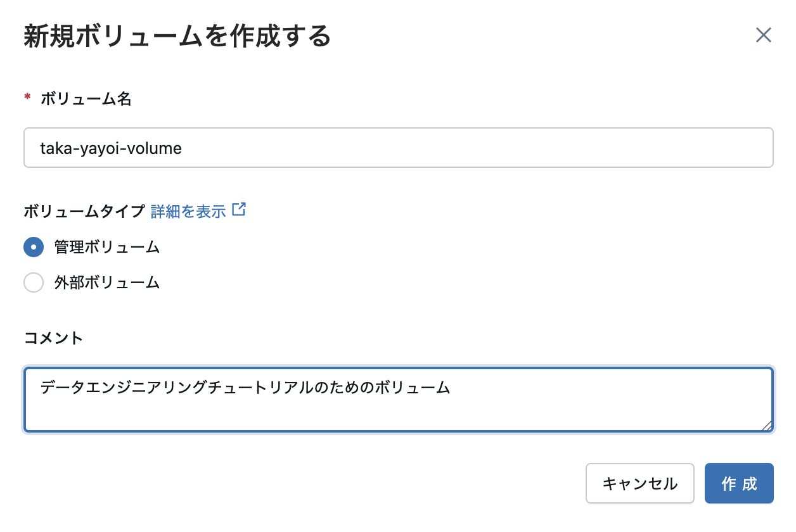
Task: Focus the コメント text area
Action: [398, 399]
